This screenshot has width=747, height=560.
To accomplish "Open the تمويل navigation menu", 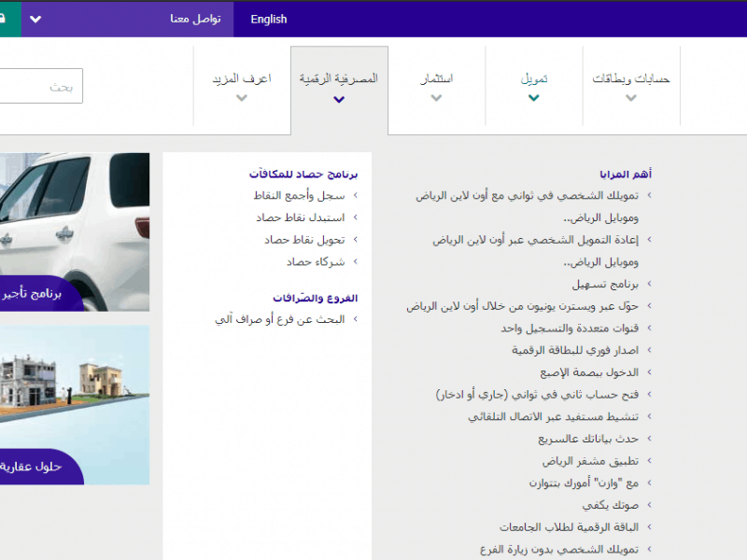I will click(x=534, y=86).
